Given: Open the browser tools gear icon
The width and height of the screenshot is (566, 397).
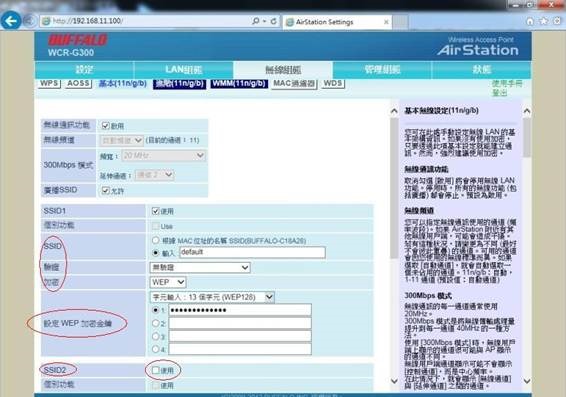Looking at the screenshot, I should click(557, 21).
